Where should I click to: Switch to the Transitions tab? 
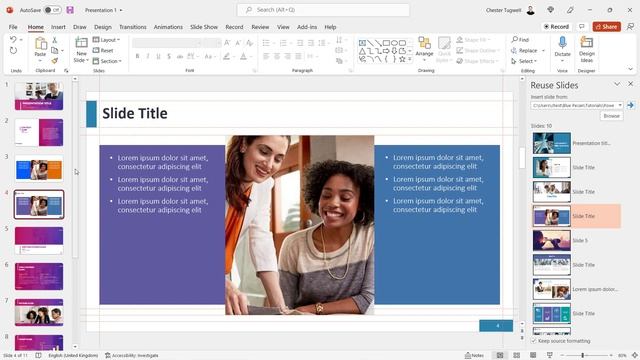133,27
